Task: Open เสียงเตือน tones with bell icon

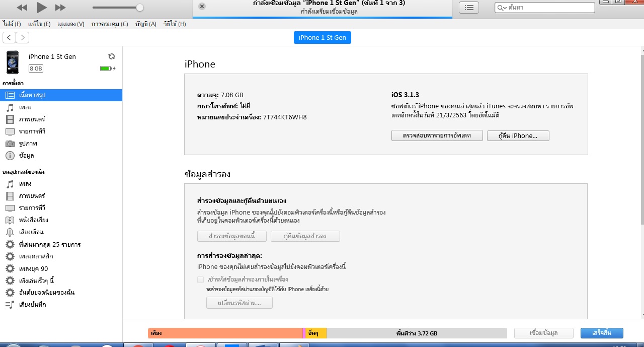Action: coord(61,232)
